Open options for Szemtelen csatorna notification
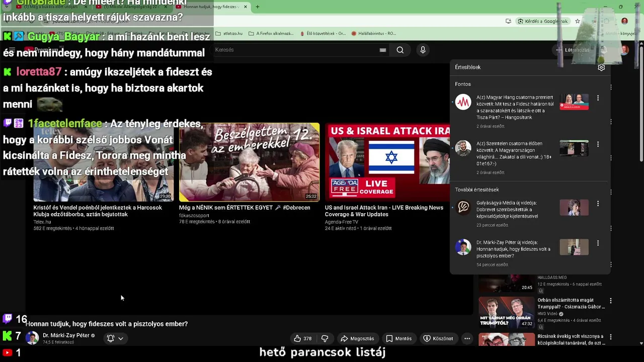Screen dimensions: 644x362 [x=598, y=144]
